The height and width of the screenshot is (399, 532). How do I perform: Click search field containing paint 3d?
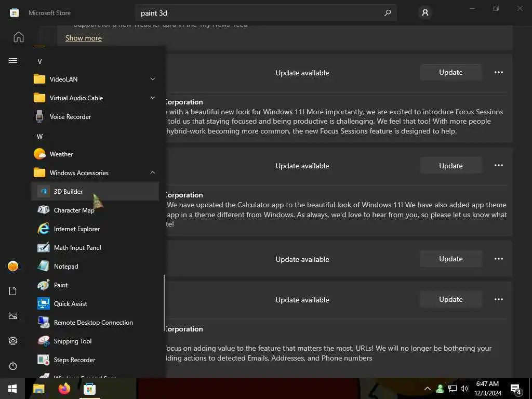pyautogui.click(x=265, y=13)
